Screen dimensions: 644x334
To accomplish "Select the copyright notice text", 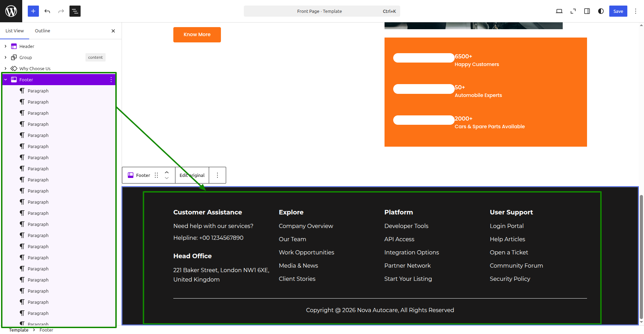I will pyautogui.click(x=380, y=310).
